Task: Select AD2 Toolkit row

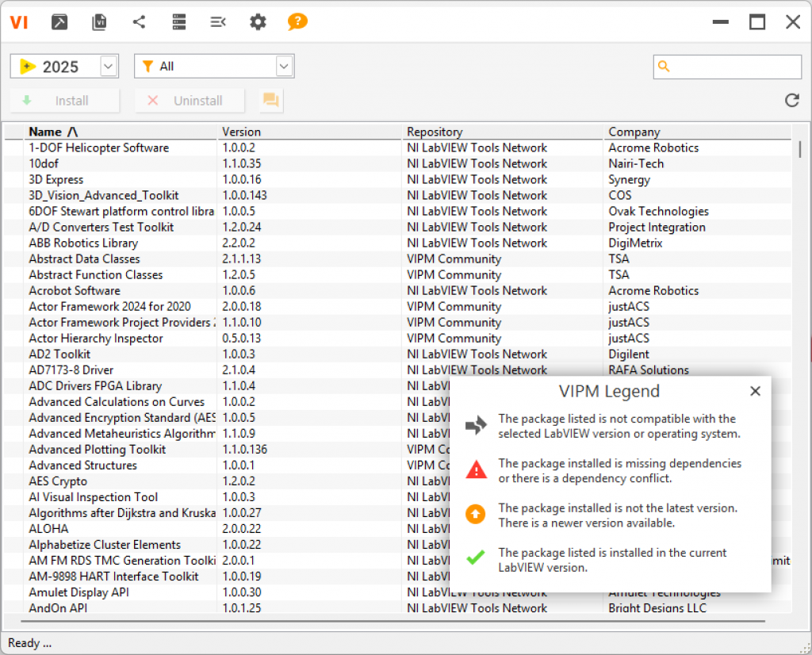Action: 398,354
